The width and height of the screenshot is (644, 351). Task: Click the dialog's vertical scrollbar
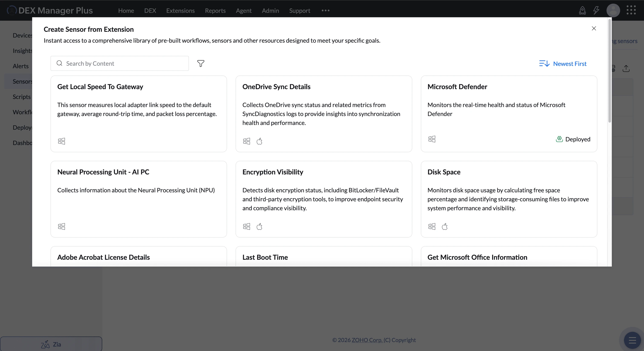(609, 71)
